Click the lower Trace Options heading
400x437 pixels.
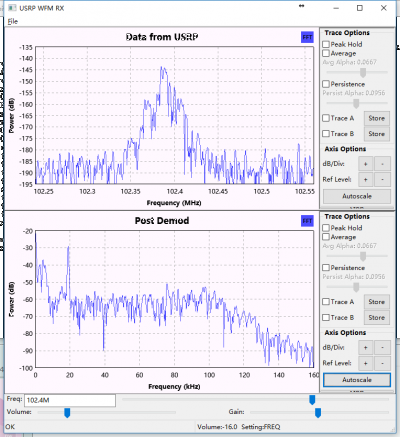pos(347,216)
